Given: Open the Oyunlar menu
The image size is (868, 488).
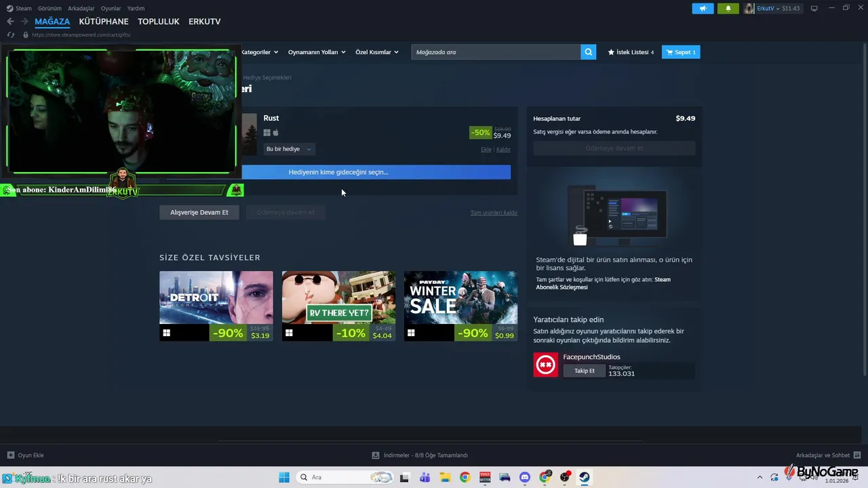Looking at the screenshot, I should pos(111,8).
